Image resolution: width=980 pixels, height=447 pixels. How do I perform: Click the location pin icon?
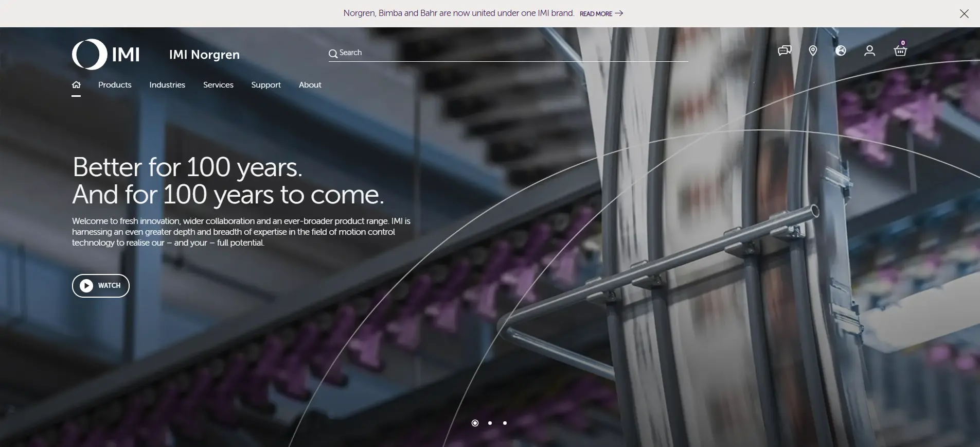coord(813,50)
